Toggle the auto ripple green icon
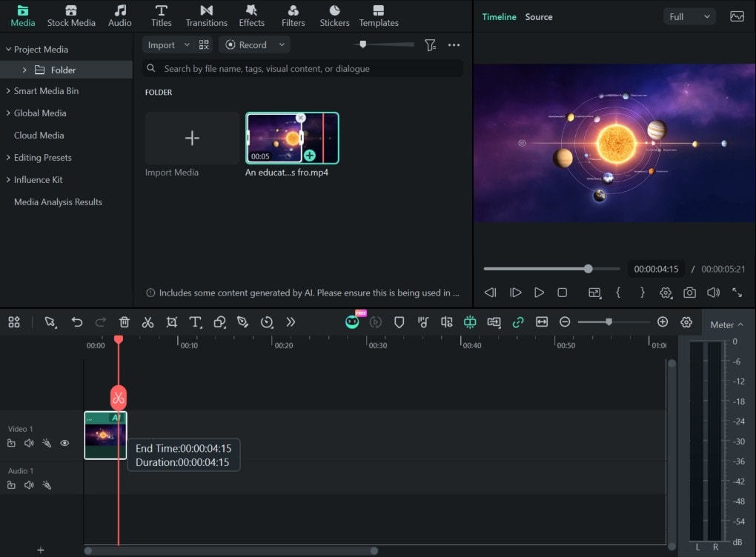 [470, 322]
